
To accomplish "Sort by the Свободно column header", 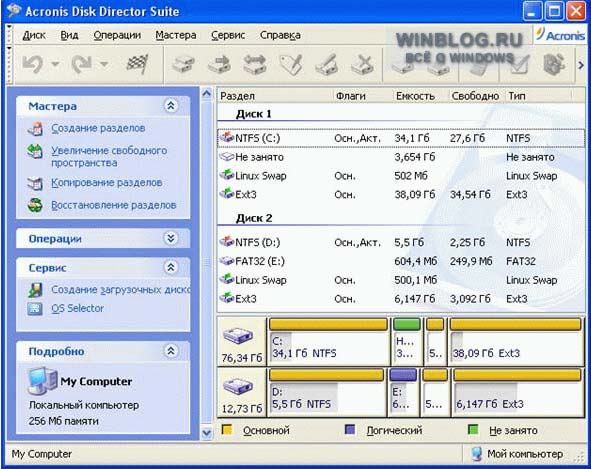I will point(477,96).
